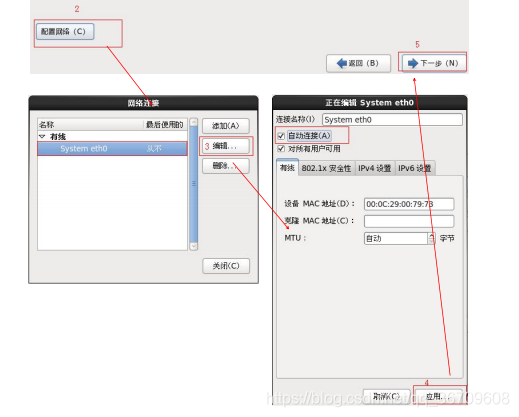Click the 配置网络 (C) button
The image size is (519, 417).
pyautogui.click(x=65, y=32)
